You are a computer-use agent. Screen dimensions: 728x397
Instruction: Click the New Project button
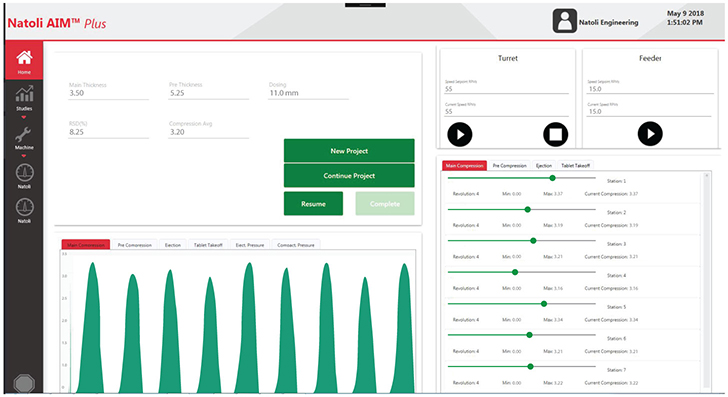tap(349, 150)
